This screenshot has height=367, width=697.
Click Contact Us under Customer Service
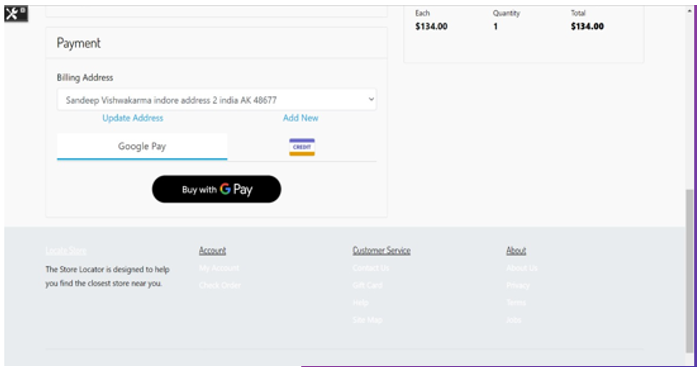(x=371, y=268)
